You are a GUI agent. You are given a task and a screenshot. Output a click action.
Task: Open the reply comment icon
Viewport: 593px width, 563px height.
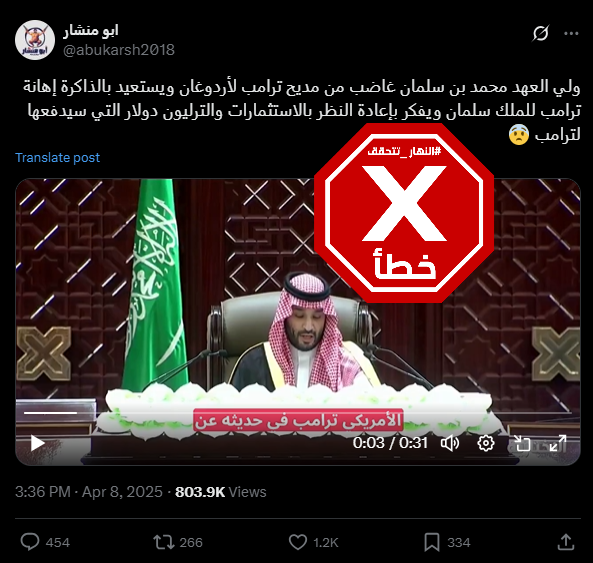click(x=30, y=542)
